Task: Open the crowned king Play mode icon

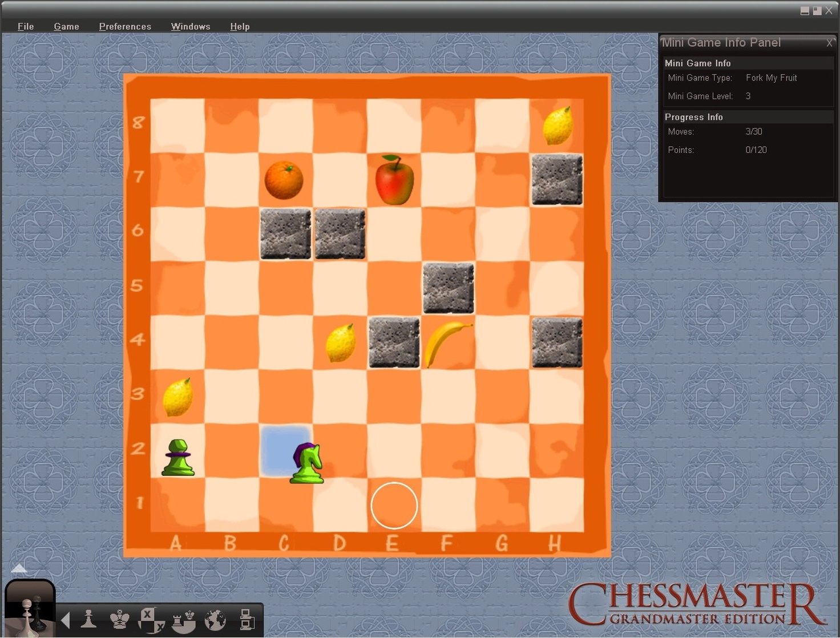Action: click(120, 620)
